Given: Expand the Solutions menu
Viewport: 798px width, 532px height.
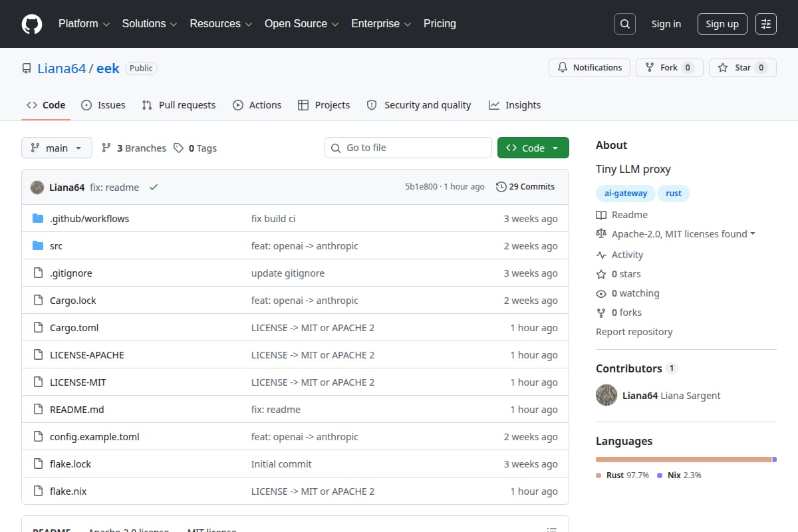Looking at the screenshot, I should click(x=150, y=24).
